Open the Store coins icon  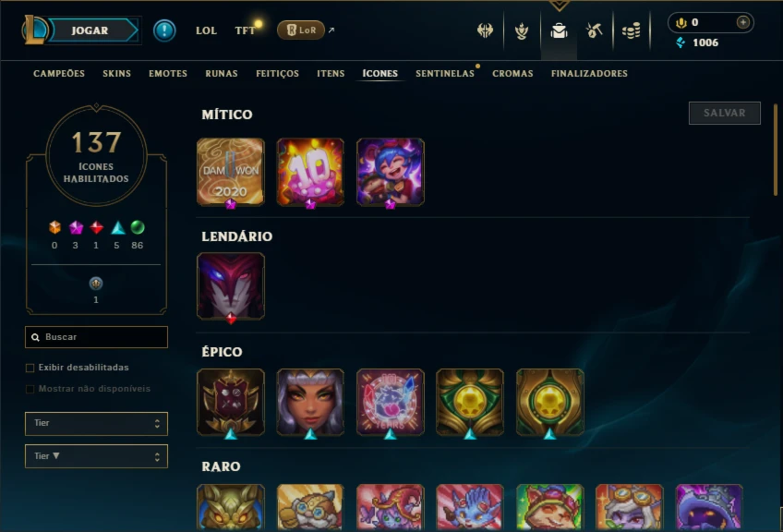[632, 31]
